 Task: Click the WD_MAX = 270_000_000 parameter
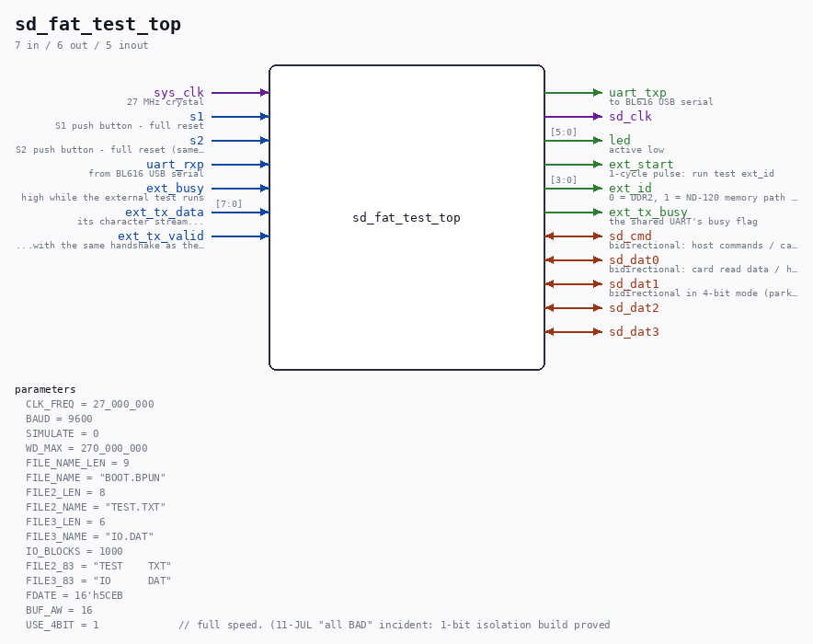pyautogui.click(x=86, y=448)
